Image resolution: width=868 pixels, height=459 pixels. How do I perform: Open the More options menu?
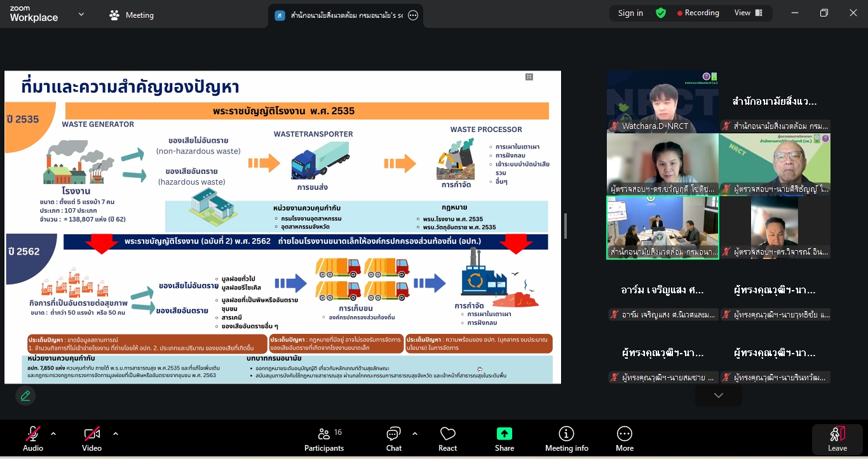(x=624, y=439)
